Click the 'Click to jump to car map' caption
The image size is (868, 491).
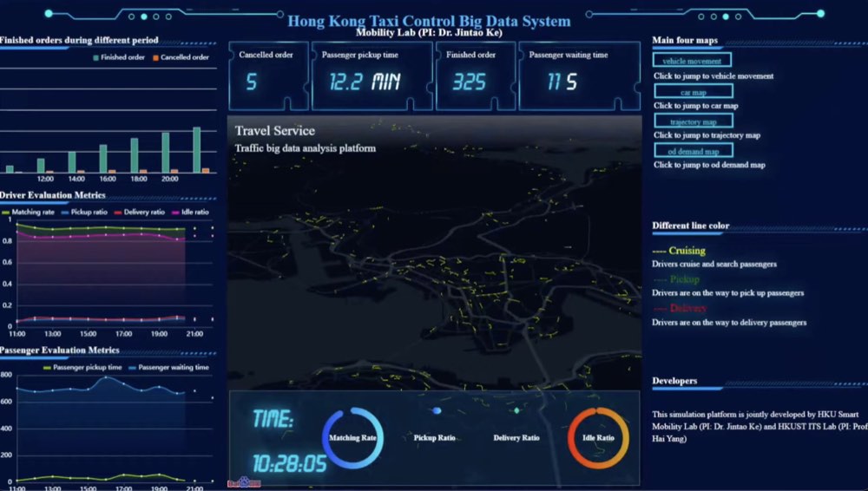(696, 105)
